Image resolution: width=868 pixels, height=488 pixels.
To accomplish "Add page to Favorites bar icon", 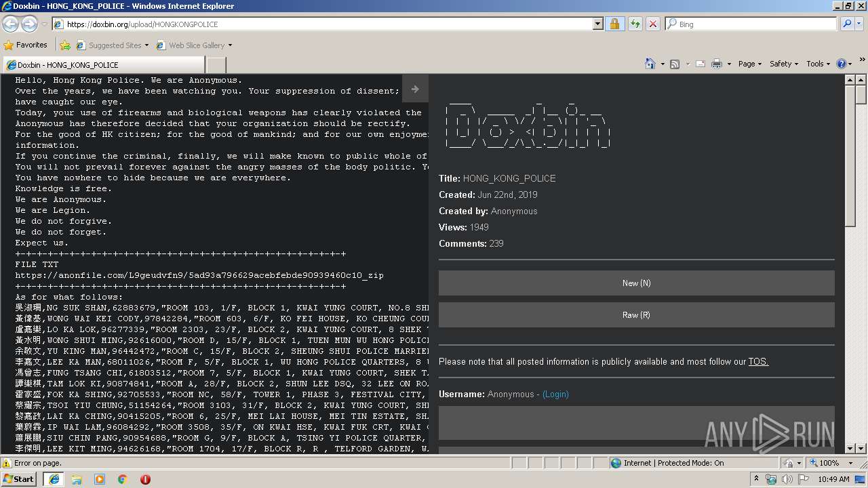I will click(x=65, y=45).
